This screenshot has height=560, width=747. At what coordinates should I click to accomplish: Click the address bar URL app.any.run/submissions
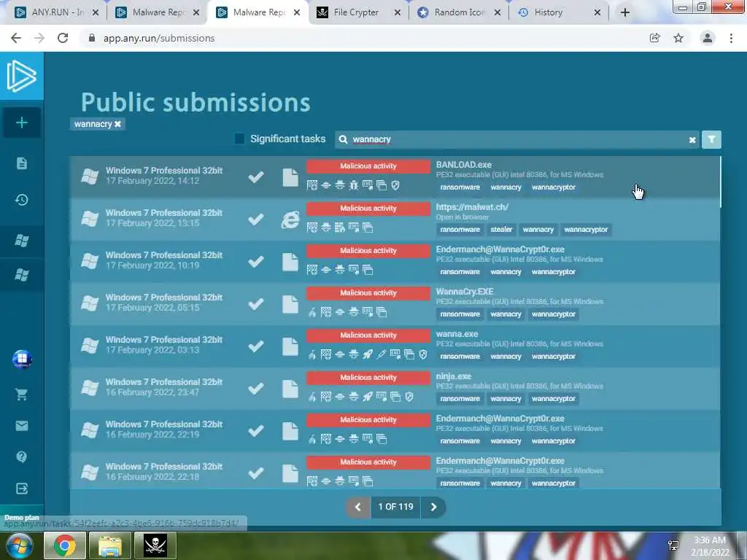pyautogui.click(x=159, y=38)
